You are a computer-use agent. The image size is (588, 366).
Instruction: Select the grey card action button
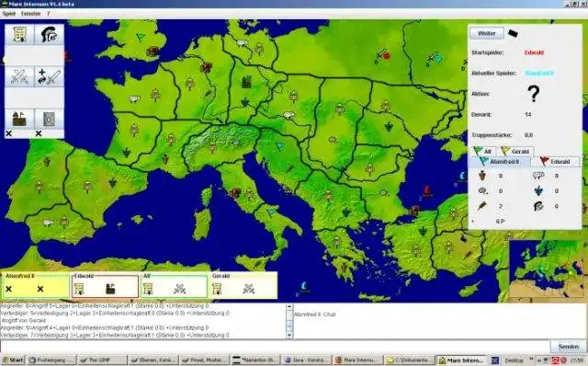tap(49, 119)
